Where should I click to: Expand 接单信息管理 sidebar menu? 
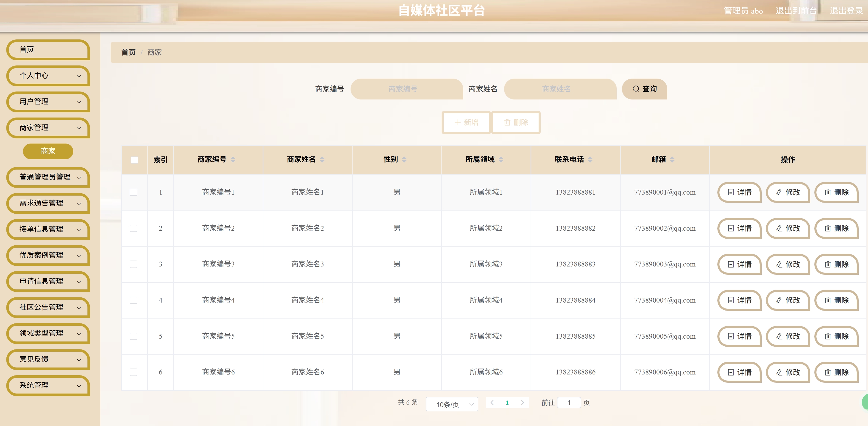48,229
